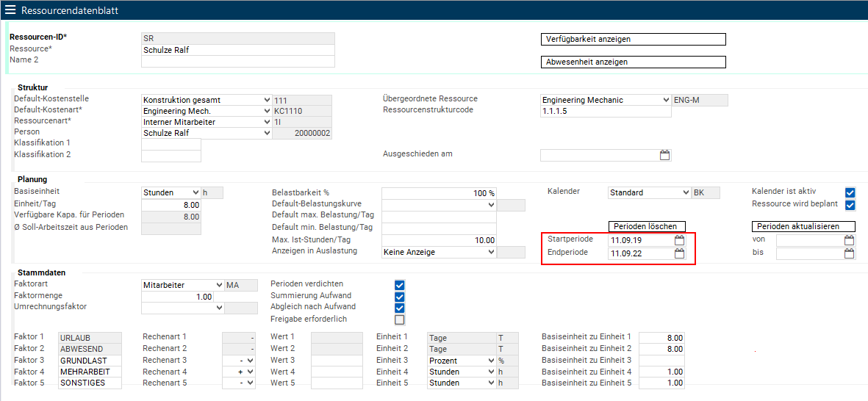Open calendar picker for Endperiode
Image resolution: width=868 pixels, height=401 pixels.
pyautogui.click(x=679, y=253)
